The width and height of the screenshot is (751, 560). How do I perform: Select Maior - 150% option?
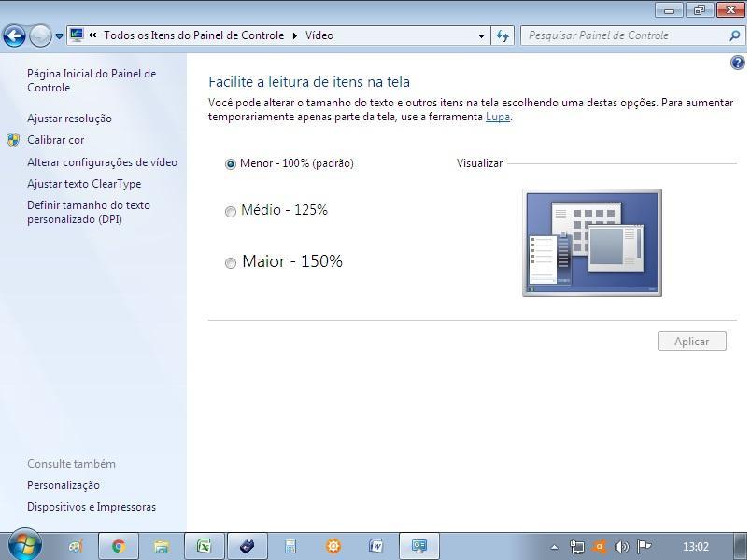[x=284, y=261]
